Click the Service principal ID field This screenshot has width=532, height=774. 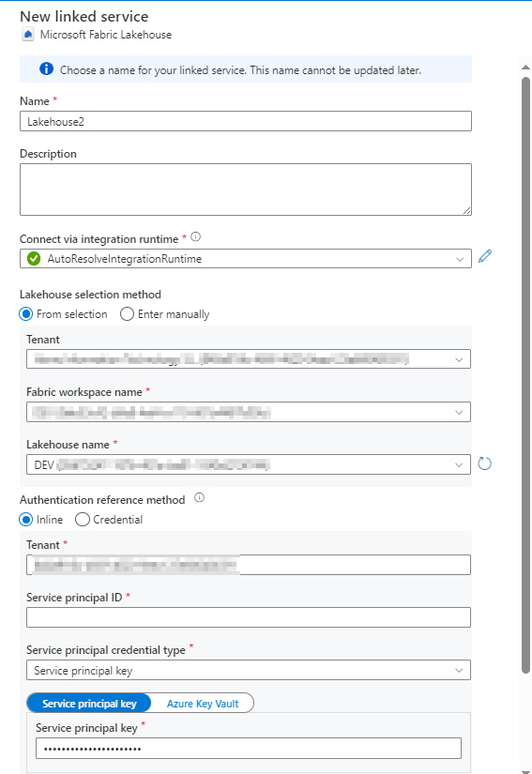[x=249, y=617]
